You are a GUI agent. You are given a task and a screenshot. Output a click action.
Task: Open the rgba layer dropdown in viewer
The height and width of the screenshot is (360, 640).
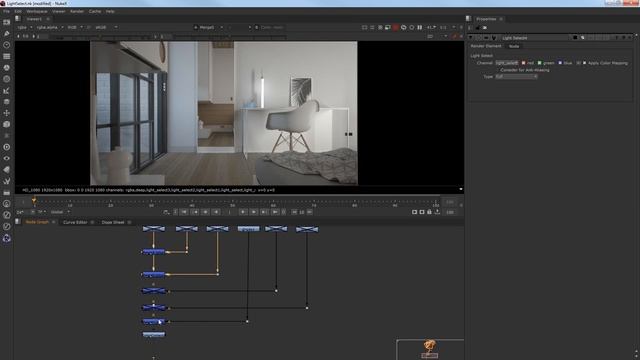click(x=24, y=27)
